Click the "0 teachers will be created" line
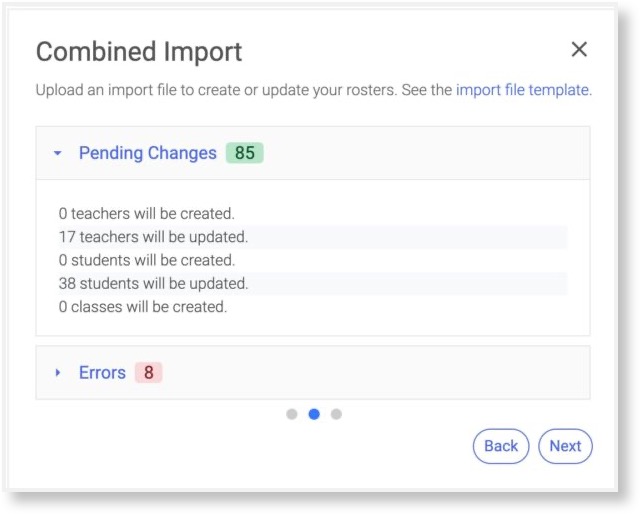The height and width of the screenshot is (514, 640). point(146,213)
